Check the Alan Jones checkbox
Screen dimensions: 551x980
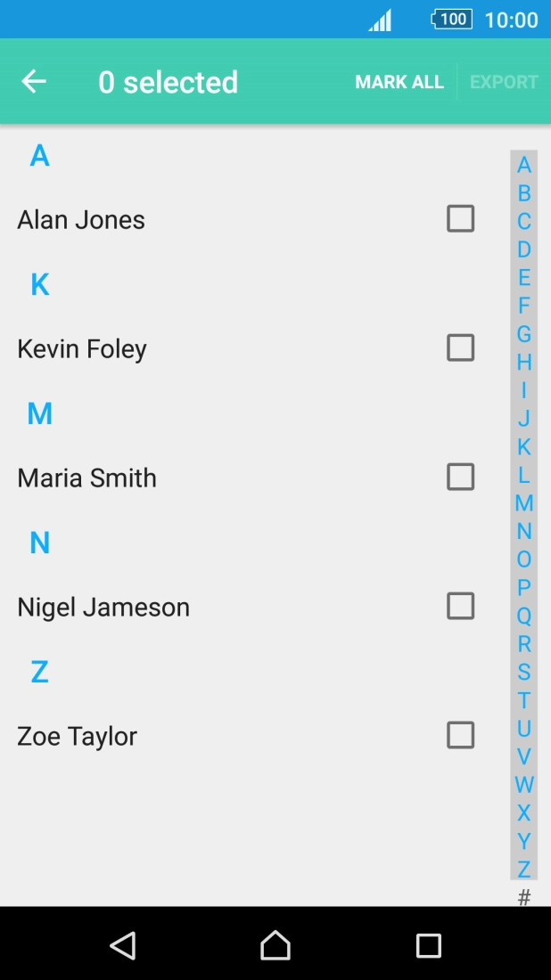tap(460, 218)
